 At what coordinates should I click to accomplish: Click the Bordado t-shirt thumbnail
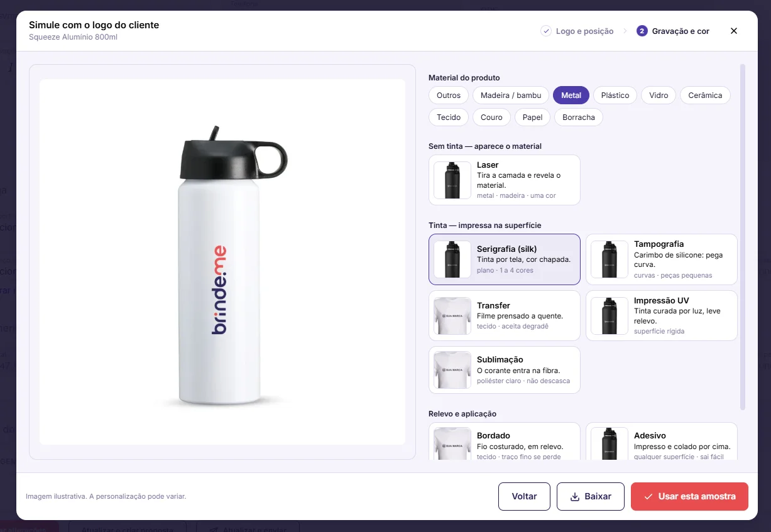452,444
